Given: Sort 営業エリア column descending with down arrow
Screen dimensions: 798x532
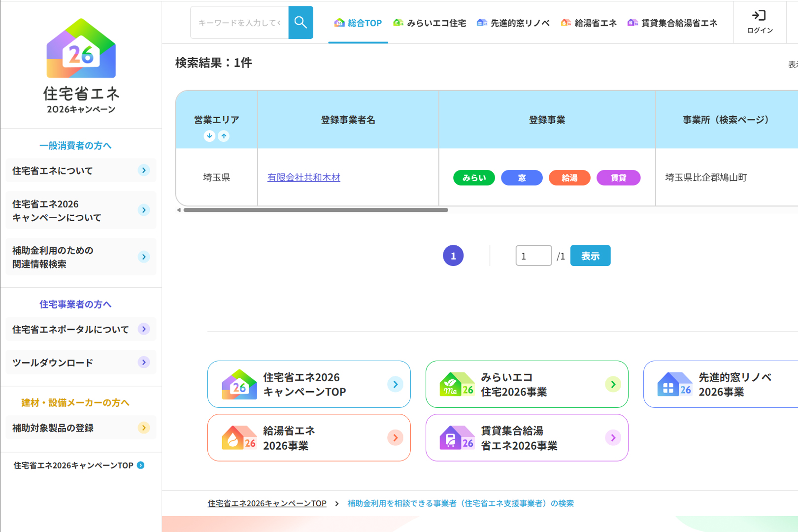Looking at the screenshot, I should coord(209,136).
